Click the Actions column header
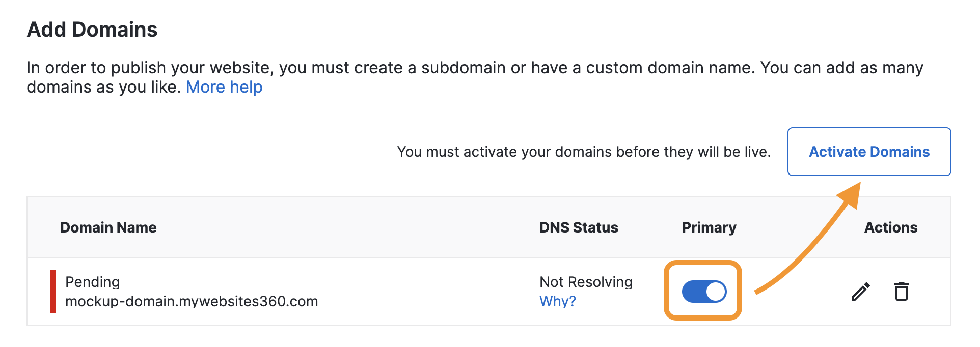The height and width of the screenshot is (347, 980). pos(890,227)
